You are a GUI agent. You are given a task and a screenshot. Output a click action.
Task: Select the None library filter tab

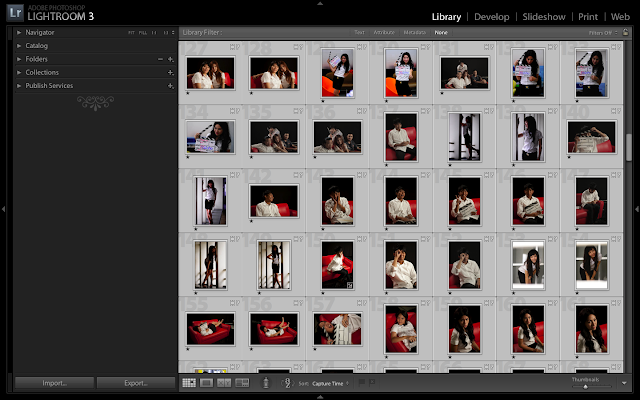click(x=441, y=32)
